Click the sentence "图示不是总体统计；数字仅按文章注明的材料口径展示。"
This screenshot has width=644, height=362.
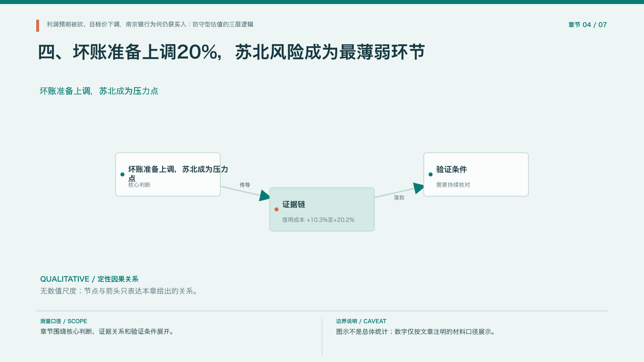416,331
